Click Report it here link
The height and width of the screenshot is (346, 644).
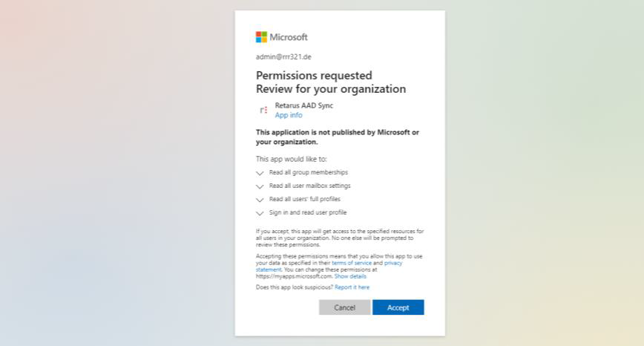pyautogui.click(x=352, y=287)
